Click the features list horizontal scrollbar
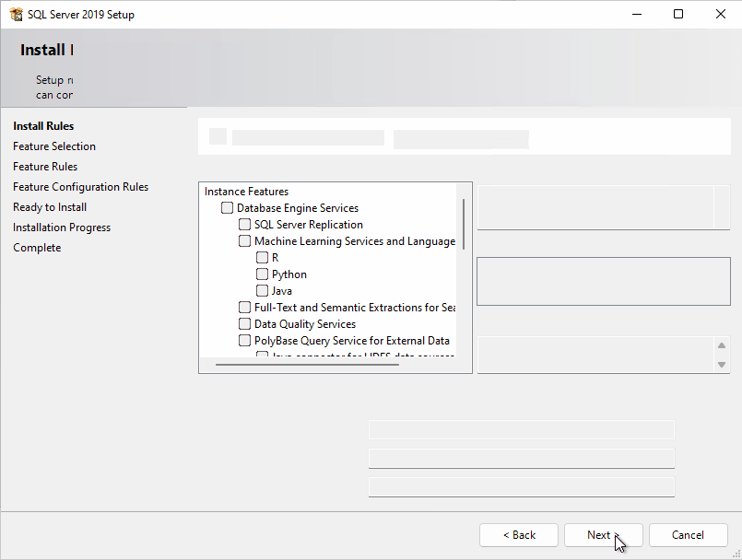The height and width of the screenshot is (560, 742). pos(307,365)
